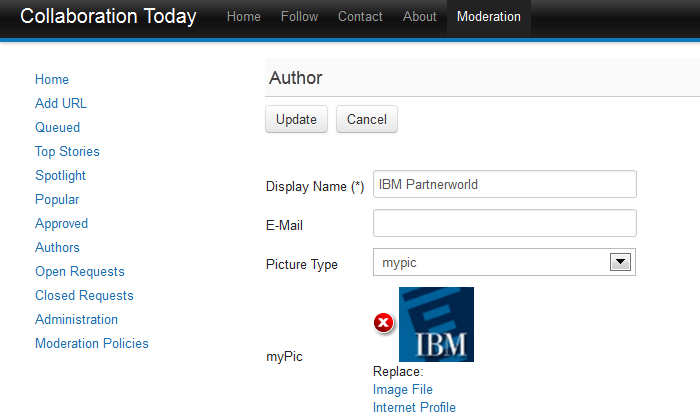The image size is (700, 420).
Task: Open Home link in sidebar
Action: point(52,79)
